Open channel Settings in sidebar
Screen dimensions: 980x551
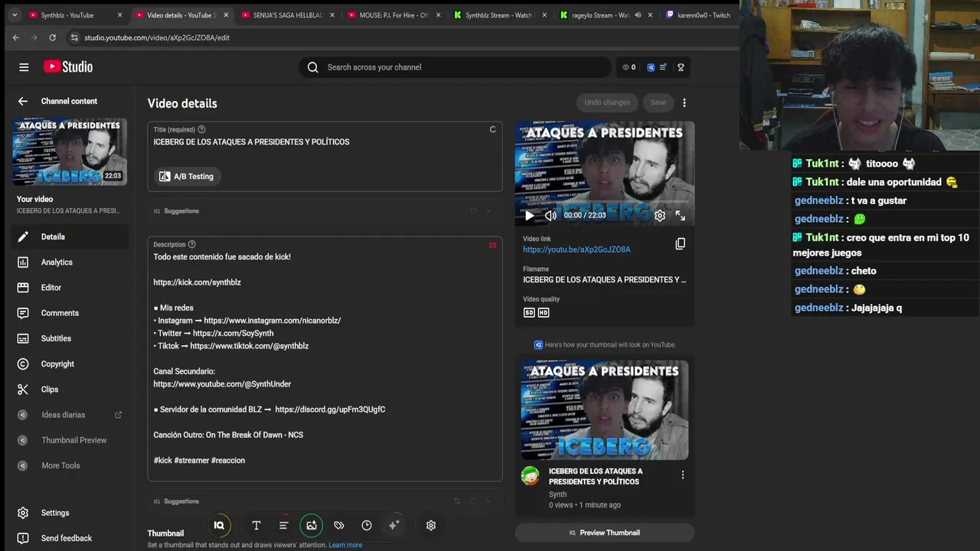69,513
